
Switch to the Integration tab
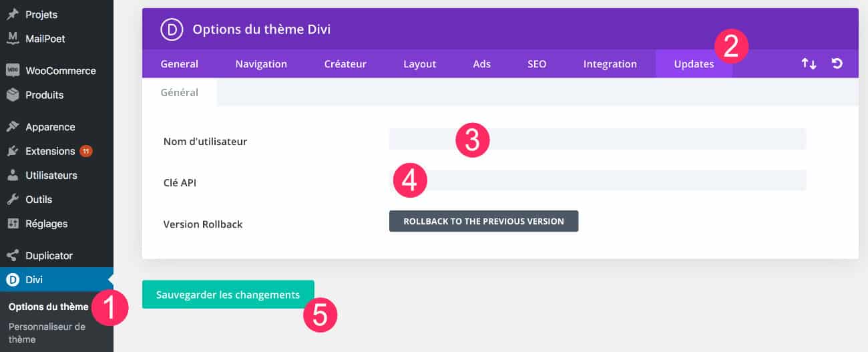click(610, 64)
